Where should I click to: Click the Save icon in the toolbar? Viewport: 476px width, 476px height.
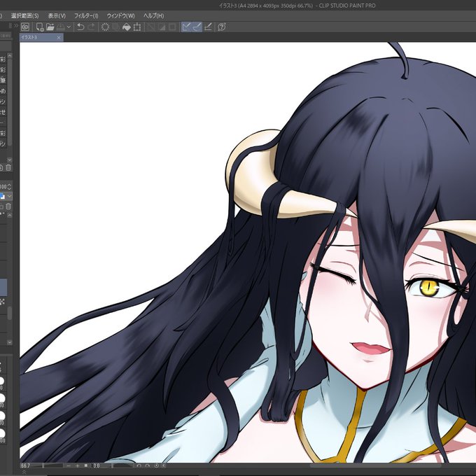(x=60, y=27)
